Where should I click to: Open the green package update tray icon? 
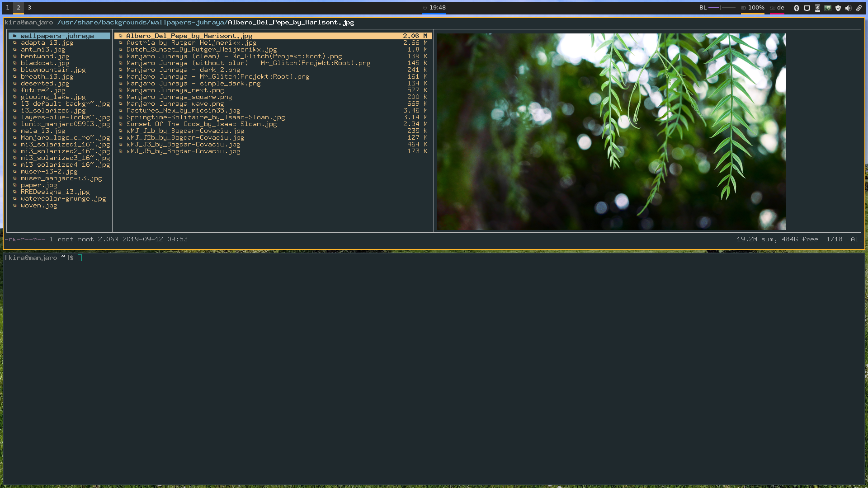coord(828,8)
